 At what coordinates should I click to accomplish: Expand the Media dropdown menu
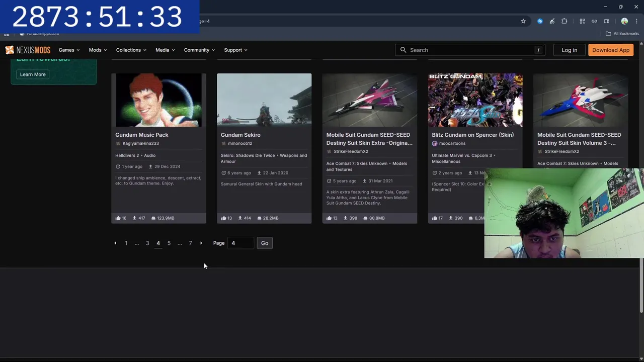[165, 50]
